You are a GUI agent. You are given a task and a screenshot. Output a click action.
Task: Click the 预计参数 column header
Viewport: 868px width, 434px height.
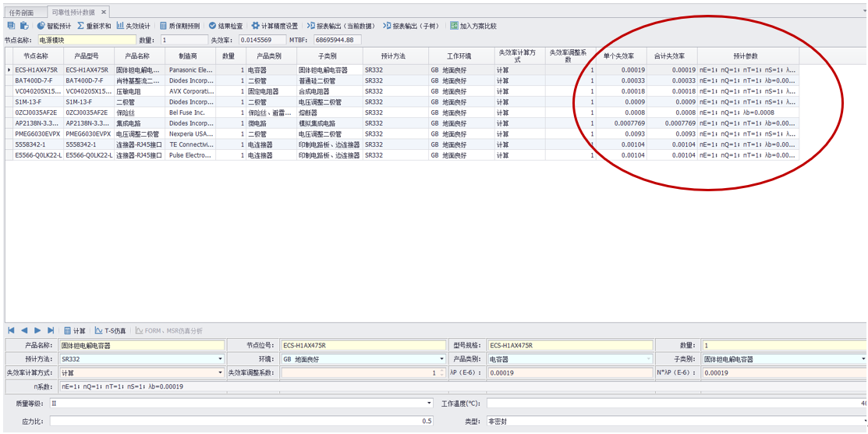[x=748, y=56]
